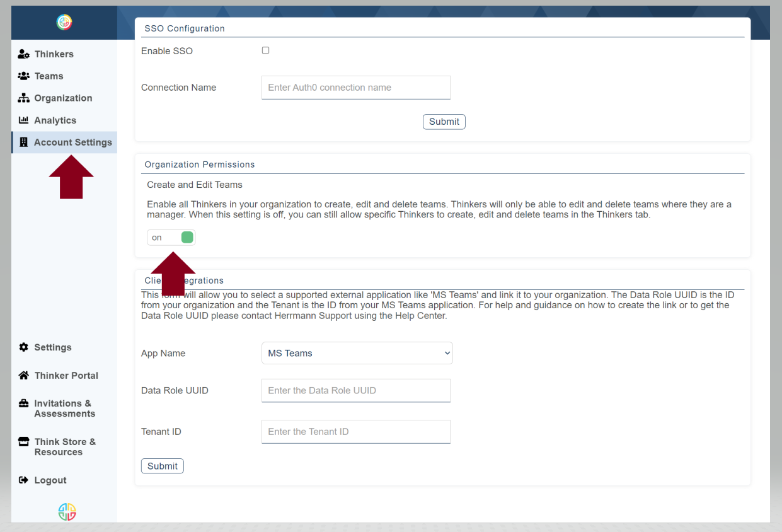The height and width of the screenshot is (532, 782).
Task: Select the Settings gear icon
Action: (23, 347)
